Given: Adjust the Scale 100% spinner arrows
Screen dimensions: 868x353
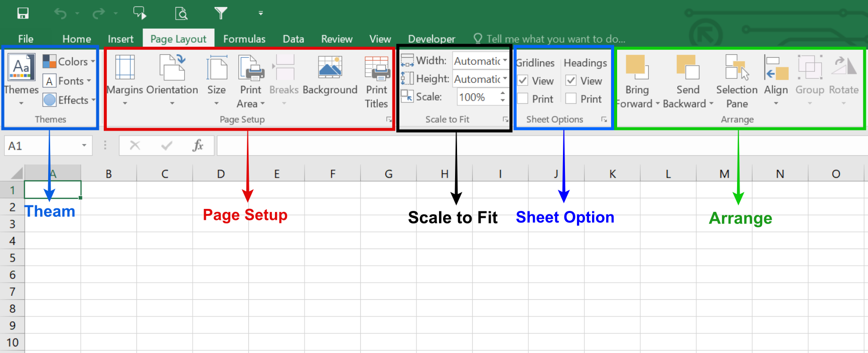Looking at the screenshot, I should tap(503, 97).
